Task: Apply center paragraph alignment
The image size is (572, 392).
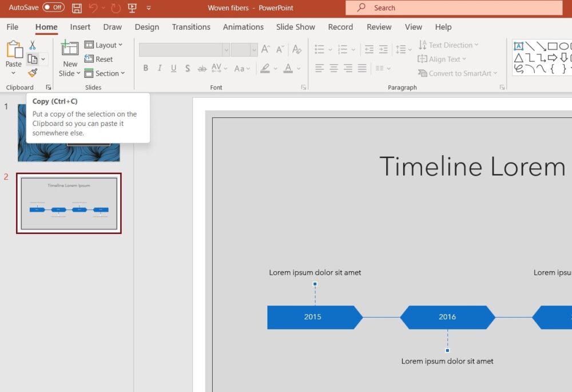Action: (x=333, y=69)
